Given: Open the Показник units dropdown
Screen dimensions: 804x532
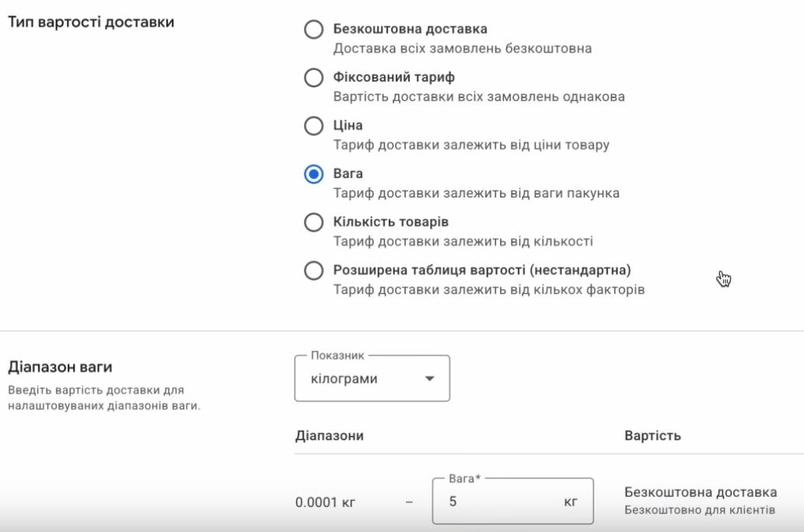Looking at the screenshot, I should 372,380.
